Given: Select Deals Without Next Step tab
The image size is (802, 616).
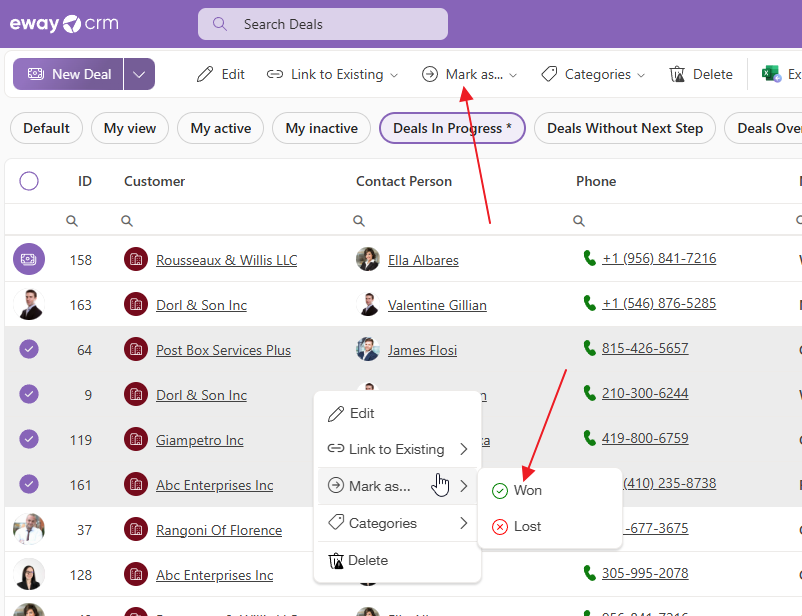Looking at the screenshot, I should pyautogui.click(x=625, y=128).
